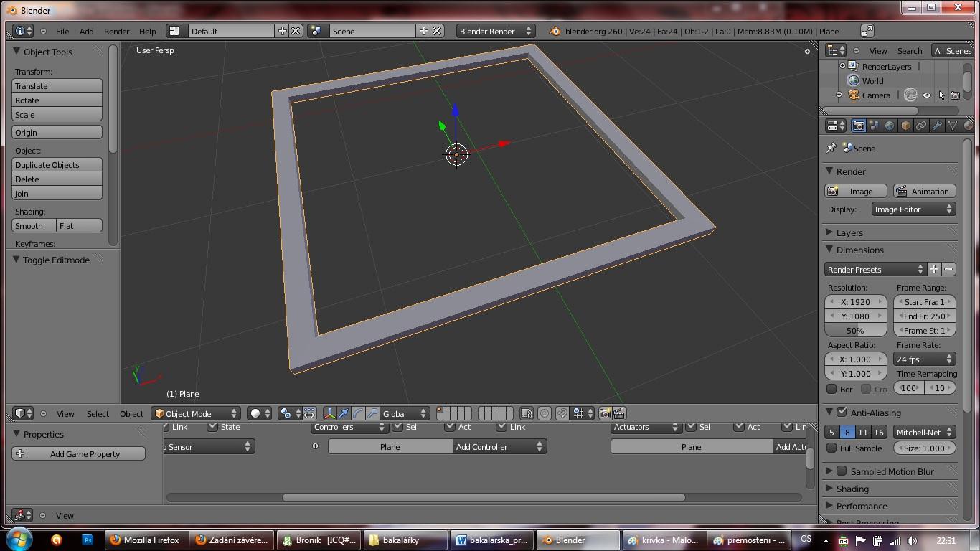
Task: Open the World properties tab icon
Action: (x=890, y=126)
